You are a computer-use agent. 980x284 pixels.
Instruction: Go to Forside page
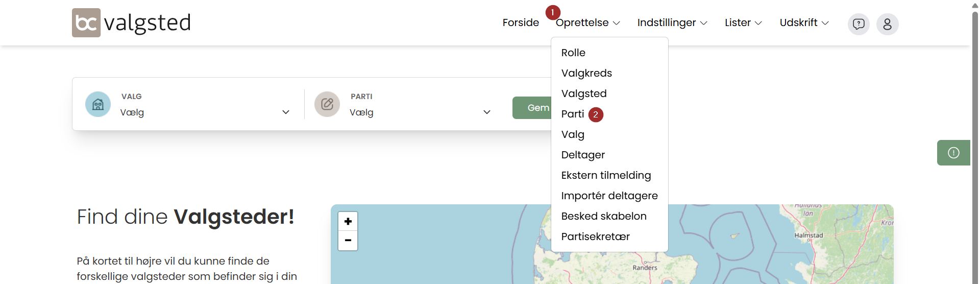click(521, 22)
